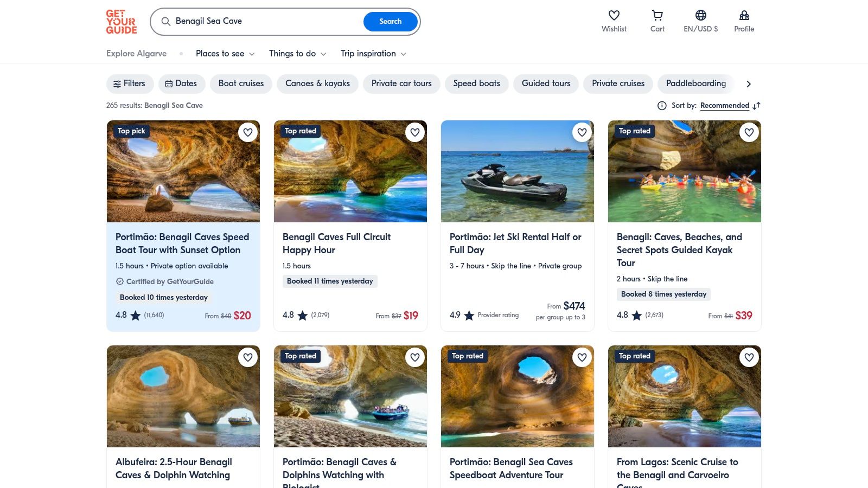Select the Private cruises filter chip
The height and width of the screenshot is (488, 868).
pyautogui.click(x=618, y=84)
